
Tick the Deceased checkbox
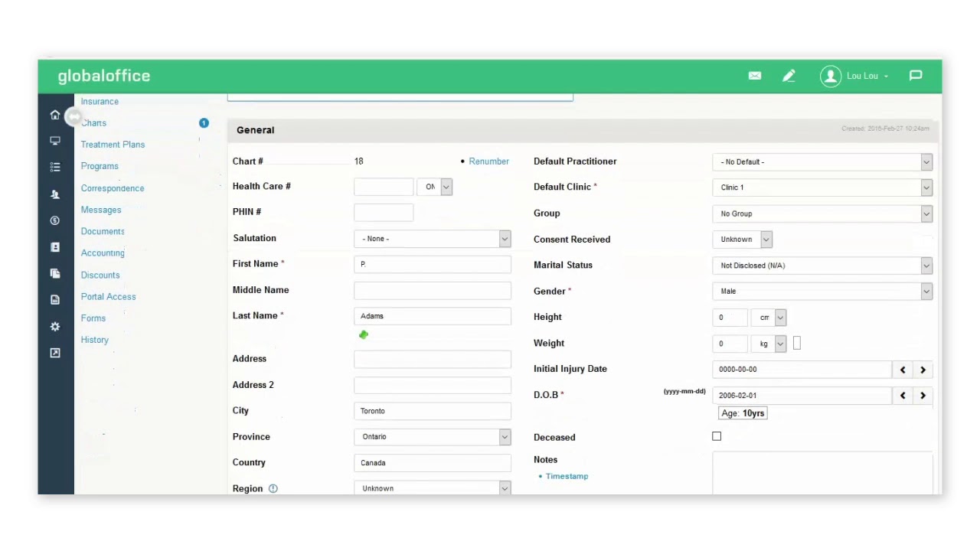coord(717,436)
